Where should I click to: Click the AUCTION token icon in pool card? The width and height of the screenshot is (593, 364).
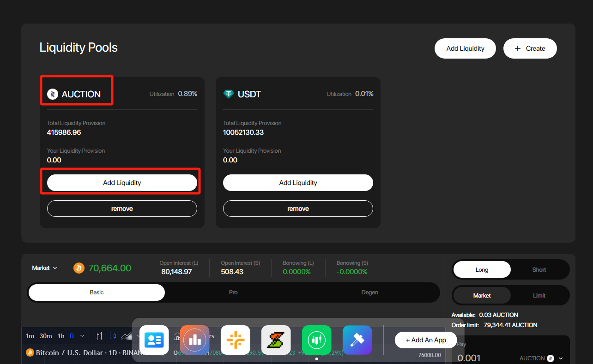pos(53,94)
